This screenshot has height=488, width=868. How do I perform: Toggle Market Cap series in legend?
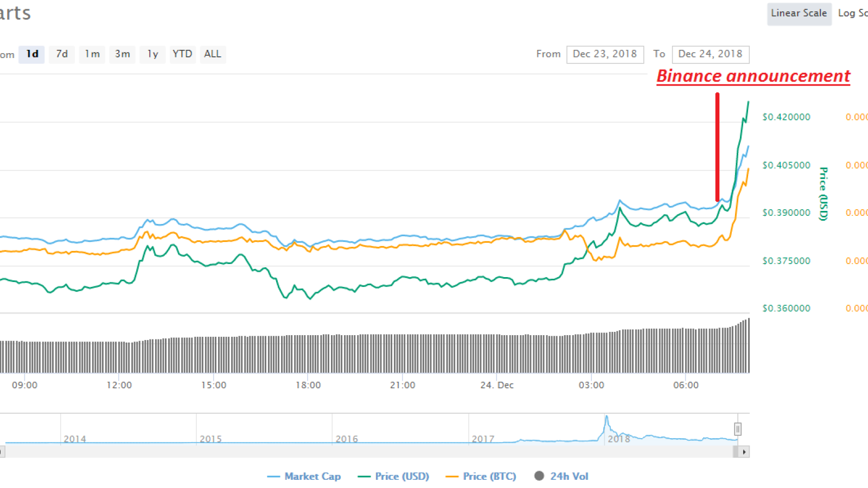point(304,477)
